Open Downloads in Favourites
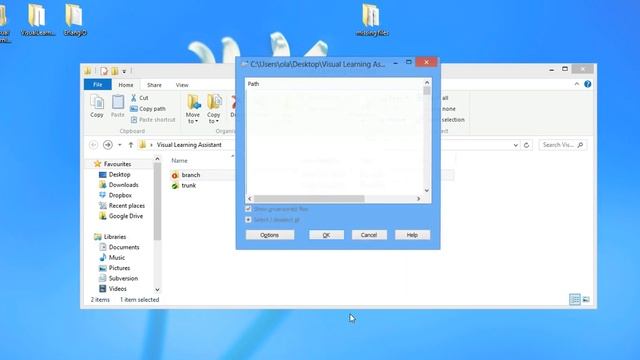 click(x=123, y=185)
